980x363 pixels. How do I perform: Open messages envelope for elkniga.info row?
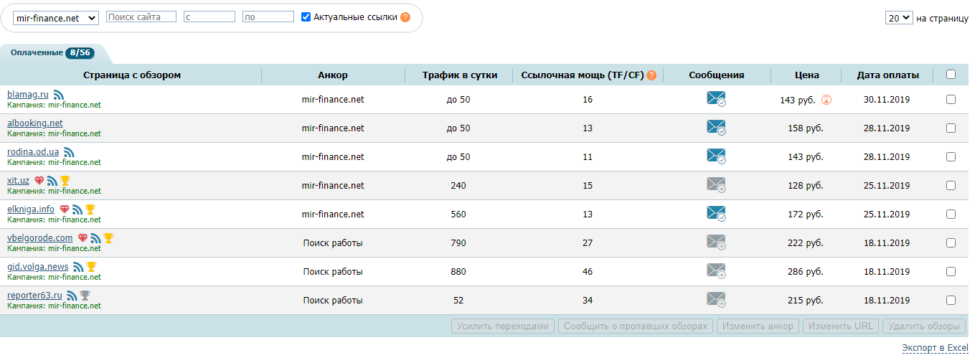point(716,214)
